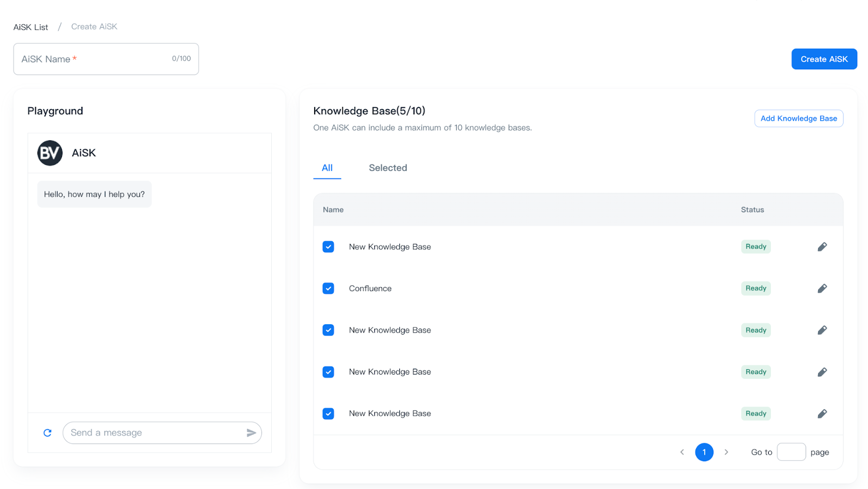Click edit pencil on first New Knowledge Base row
This screenshot has width=868, height=489.
pyautogui.click(x=822, y=247)
